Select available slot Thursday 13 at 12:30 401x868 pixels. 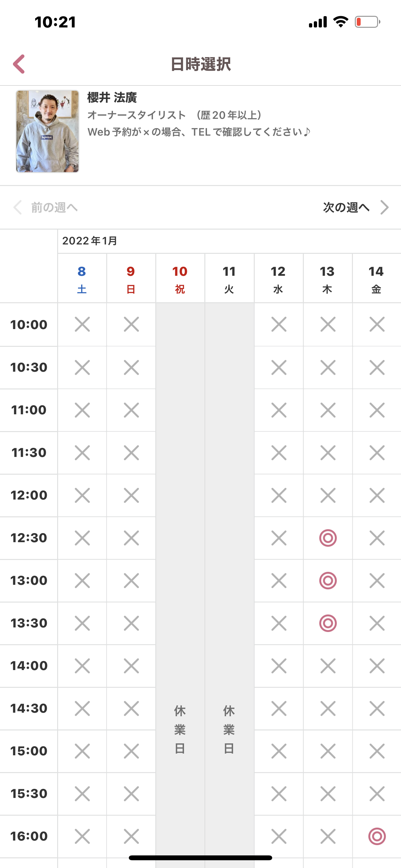coord(328,538)
